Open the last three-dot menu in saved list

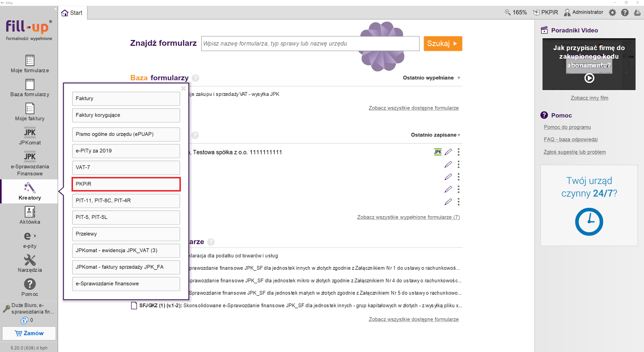click(458, 202)
